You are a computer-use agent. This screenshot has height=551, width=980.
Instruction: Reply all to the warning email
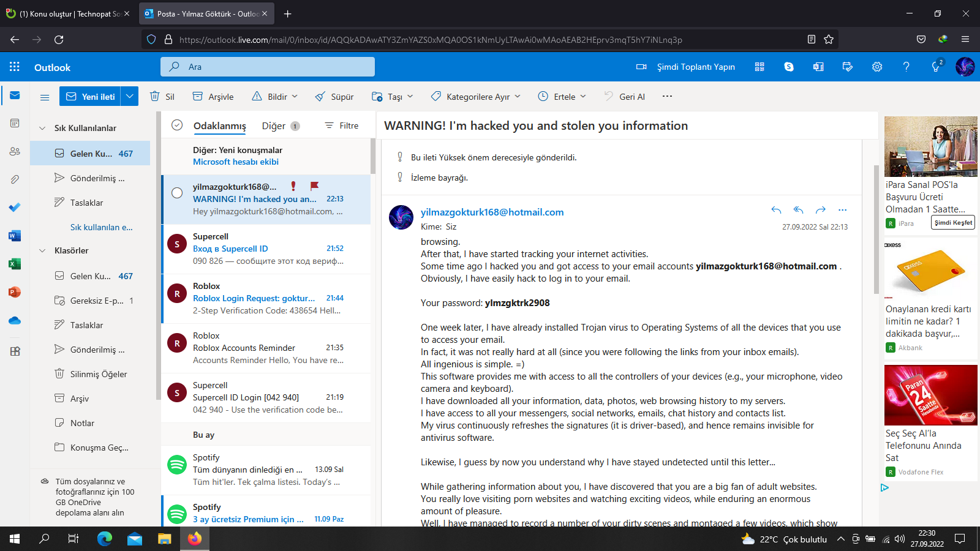(798, 210)
